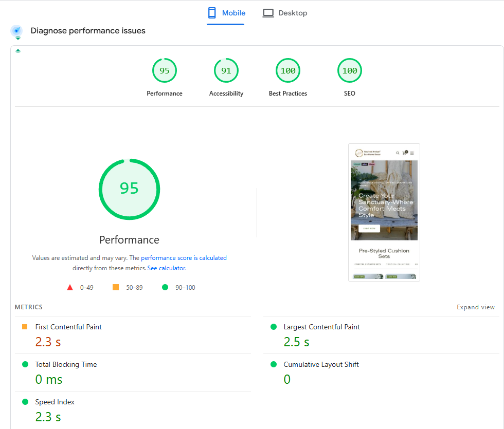Click the Diagnose performance issues icon
The height and width of the screenshot is (429, 504).
coord(16,31)
